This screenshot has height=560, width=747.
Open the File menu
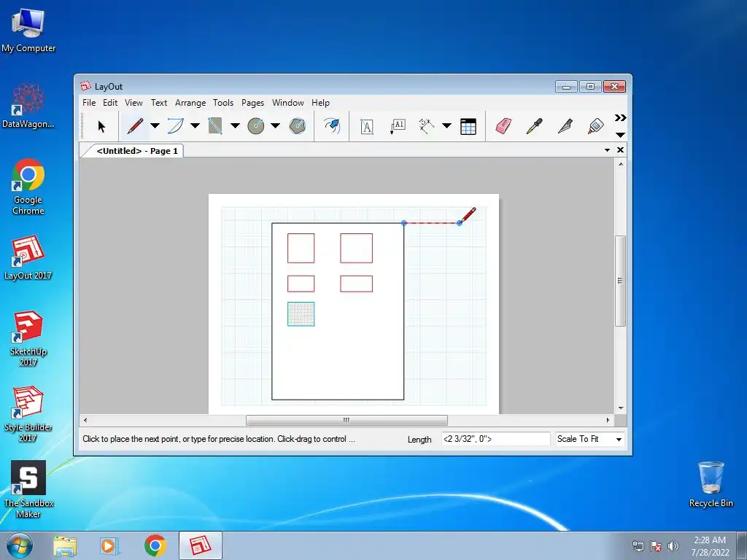pos(89,103)
